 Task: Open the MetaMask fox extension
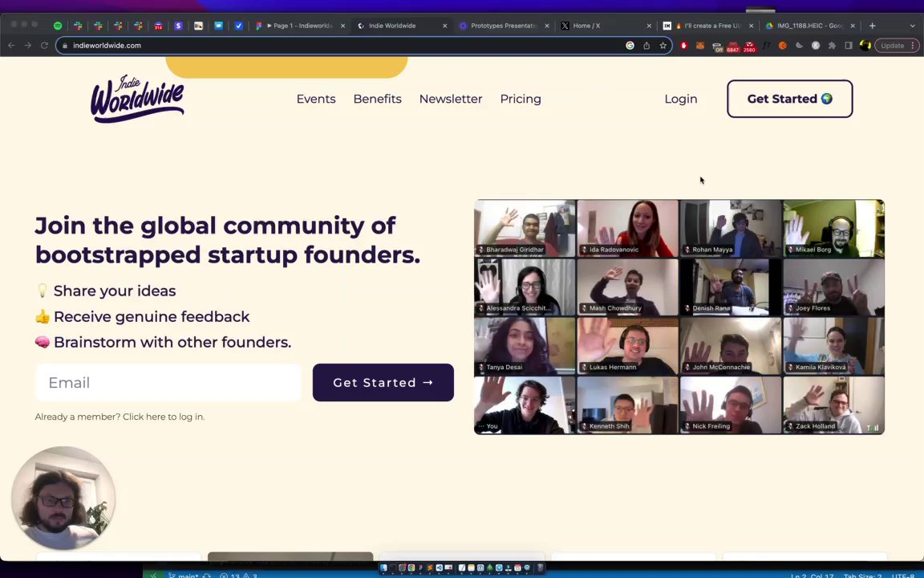700,46
